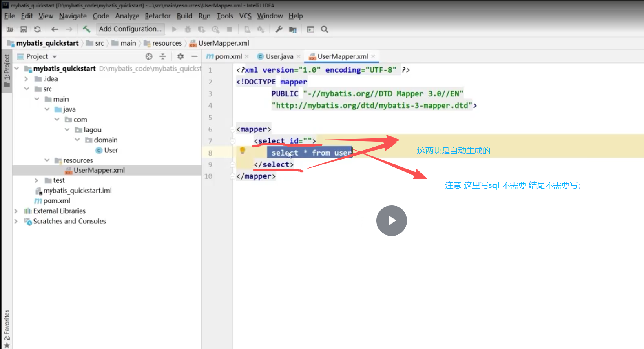Click the Attach debugger to process icon

(x=247, y=29)
